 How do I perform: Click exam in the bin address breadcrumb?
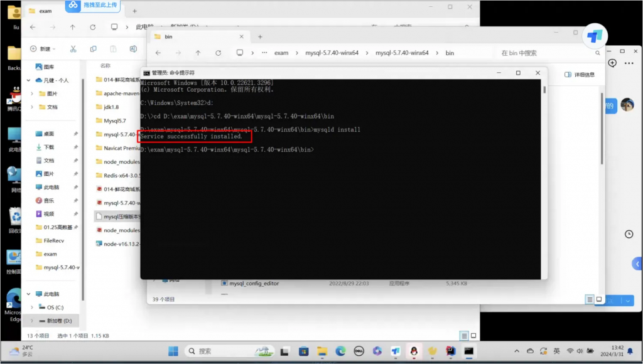281,53
